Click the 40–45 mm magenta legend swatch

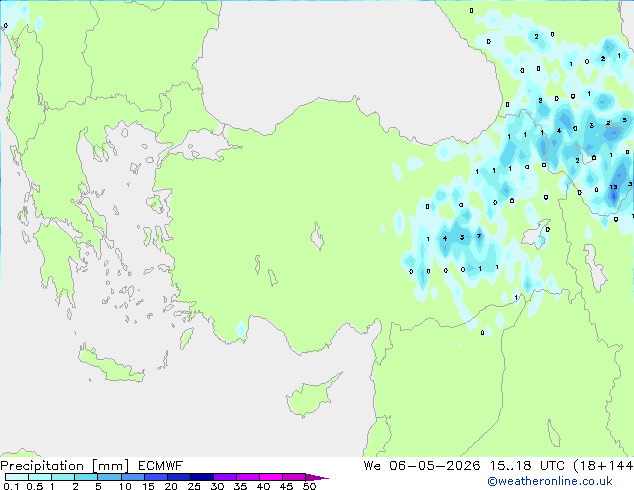click(271, 477)
